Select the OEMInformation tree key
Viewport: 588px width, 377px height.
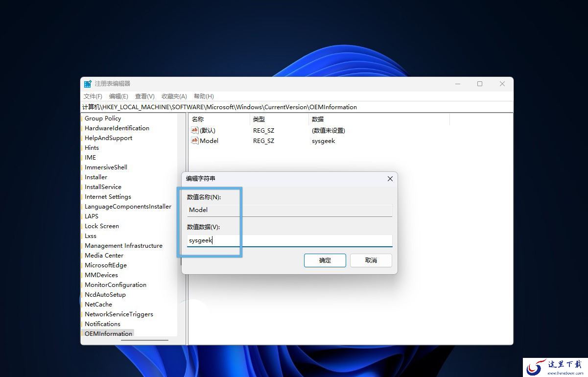108,334
